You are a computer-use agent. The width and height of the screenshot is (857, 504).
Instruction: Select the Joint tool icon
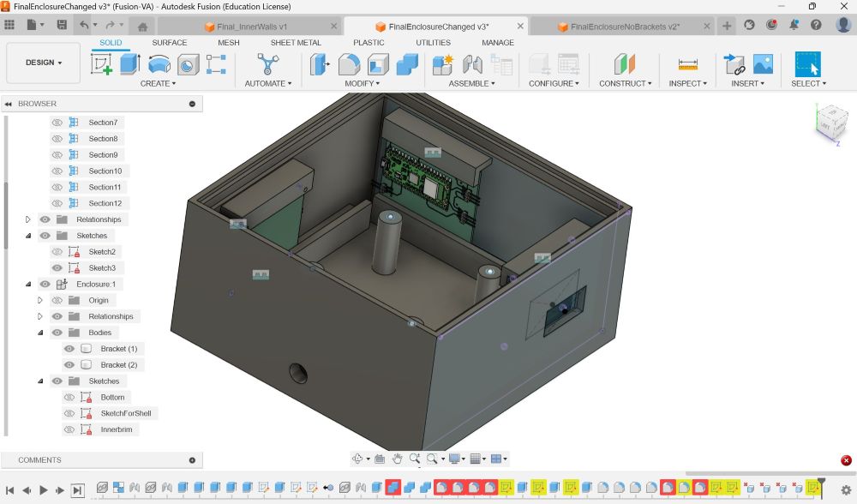point(472,64)
